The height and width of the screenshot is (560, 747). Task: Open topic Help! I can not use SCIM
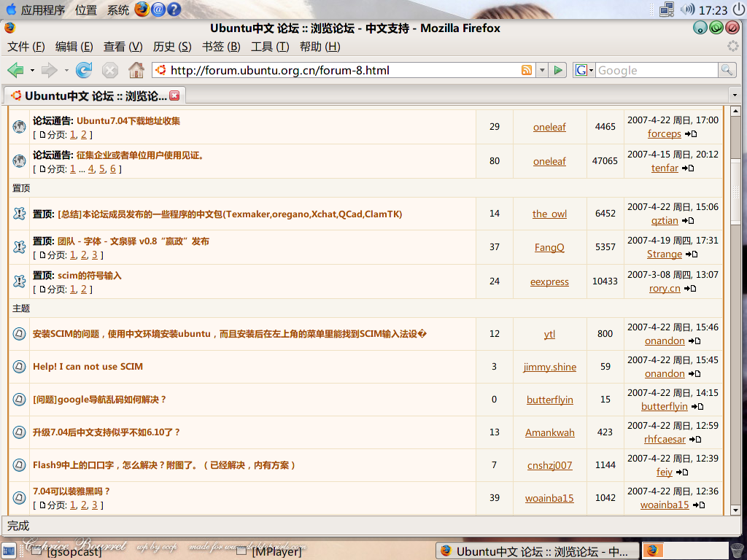coord(88,367)
